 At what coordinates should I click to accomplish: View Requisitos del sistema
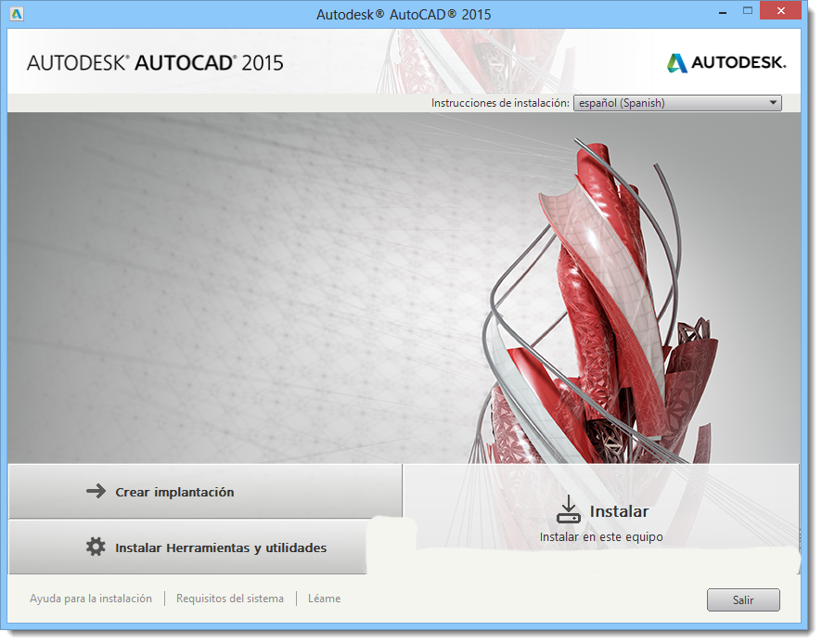click(229, 599)
